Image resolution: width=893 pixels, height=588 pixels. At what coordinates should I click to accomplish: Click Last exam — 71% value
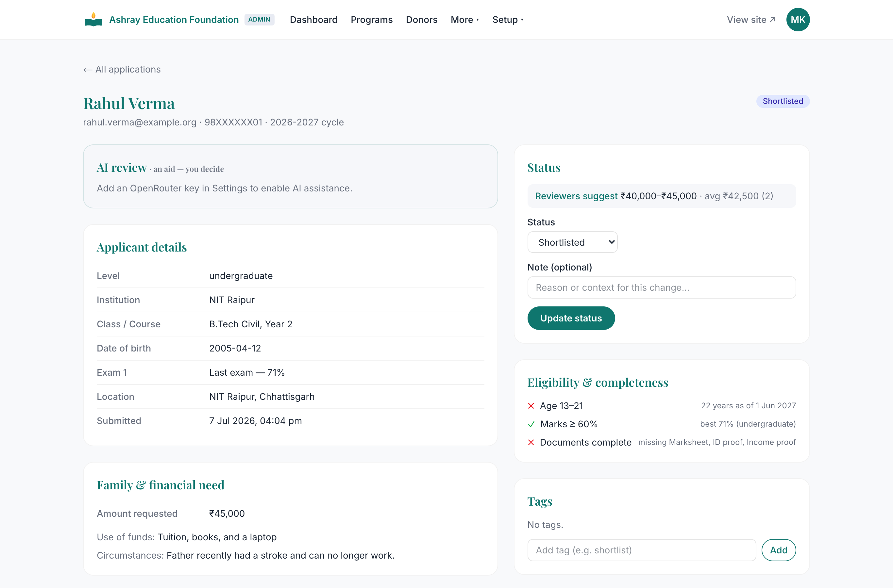click(247, 372)
